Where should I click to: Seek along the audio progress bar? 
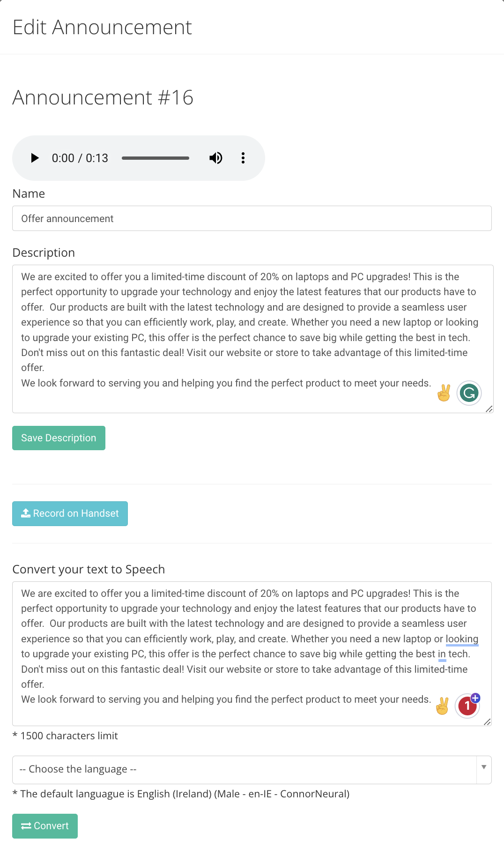tap(156, 158)
